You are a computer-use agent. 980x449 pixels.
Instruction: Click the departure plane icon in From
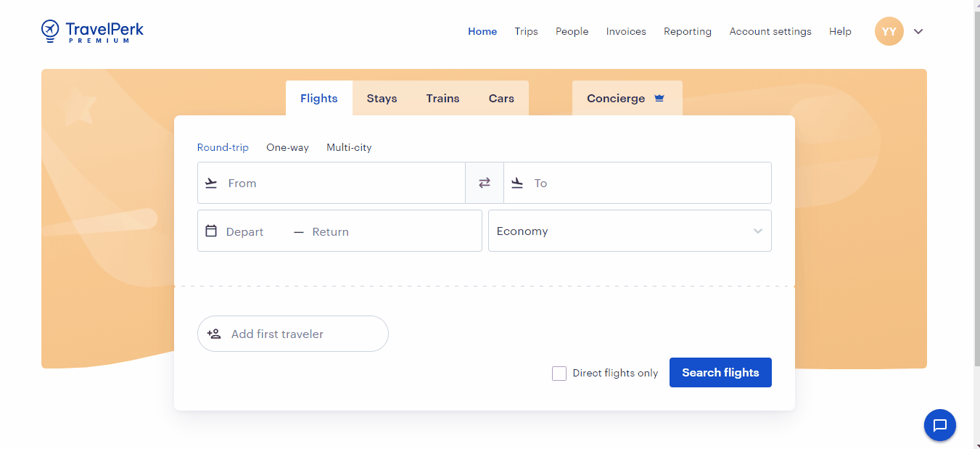(211, 183)
